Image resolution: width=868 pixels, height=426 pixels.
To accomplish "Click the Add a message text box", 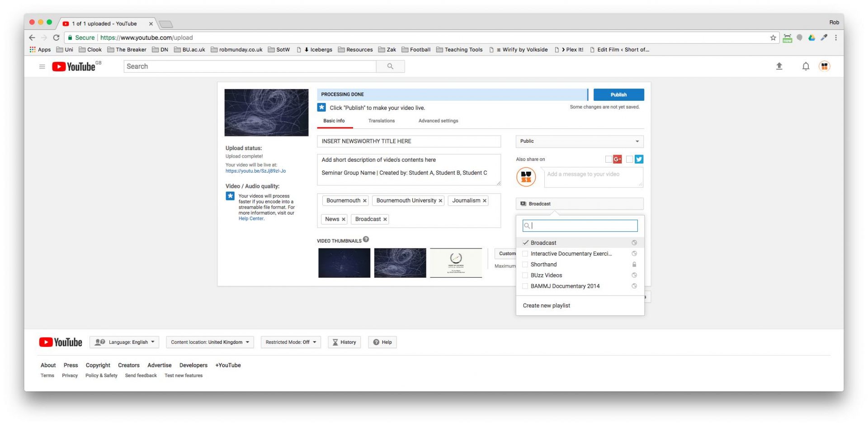I will point(594,177).
